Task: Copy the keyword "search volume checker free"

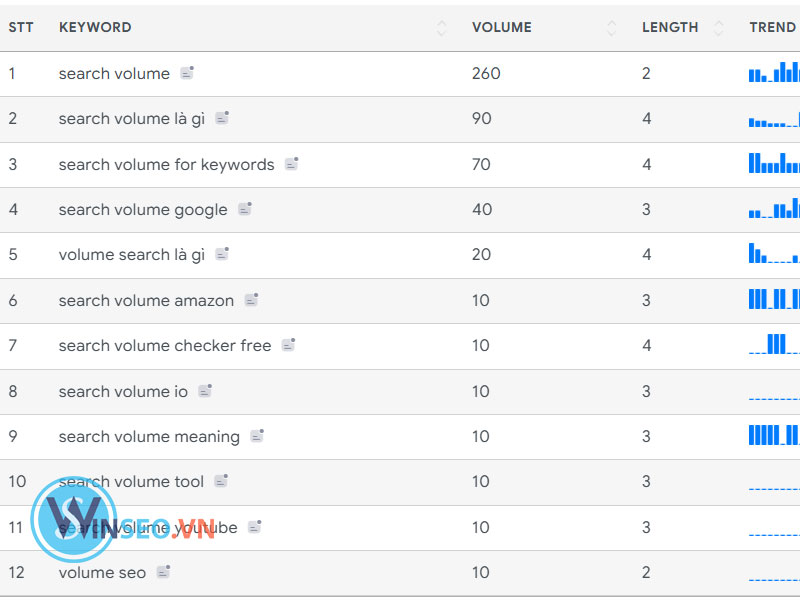Action: pos(288,345)
